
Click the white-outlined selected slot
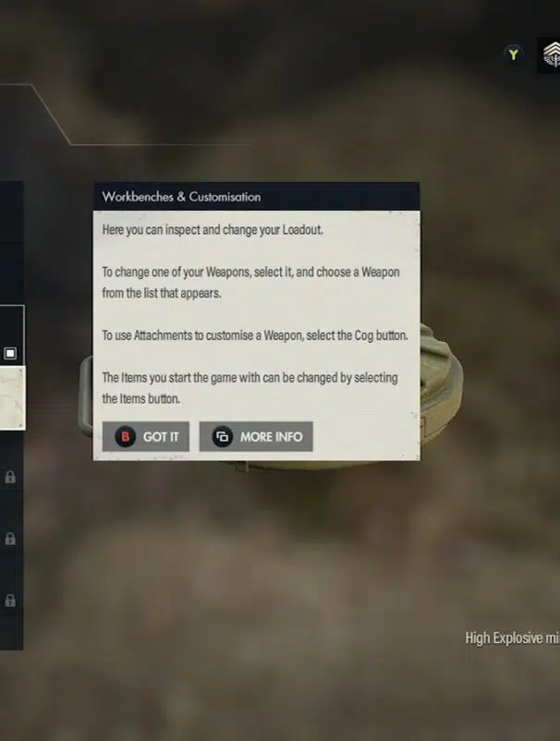coord(12,335)
